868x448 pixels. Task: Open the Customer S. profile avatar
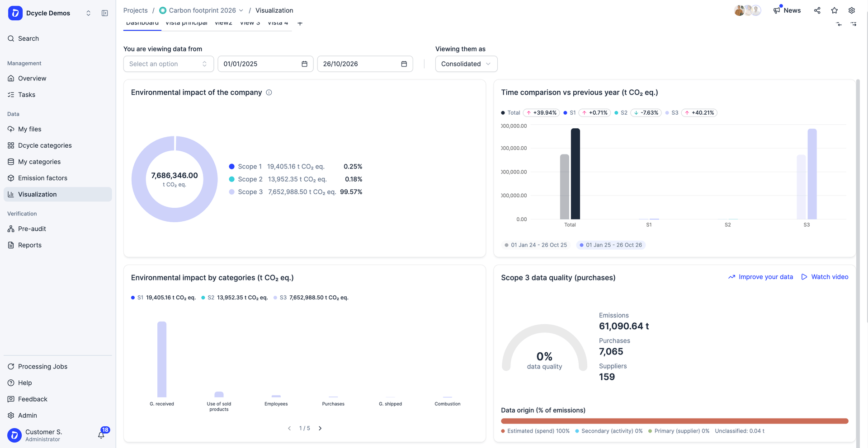coord(14,435)
